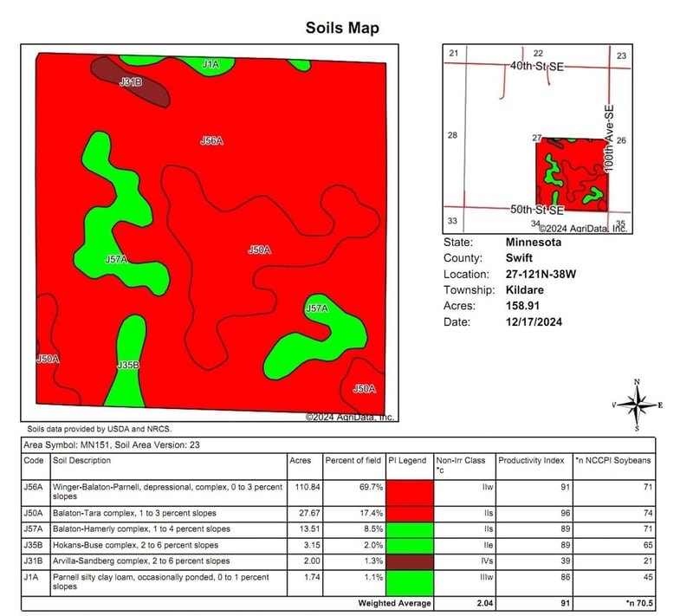The image size is (693, 616).
Task: Select the "50th St SE" road label
Action: (x=537, y=210)
